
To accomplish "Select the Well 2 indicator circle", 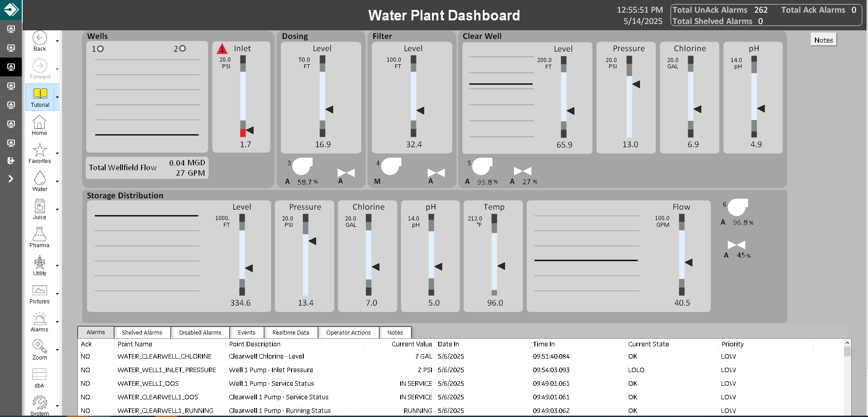I will [183, 48].
